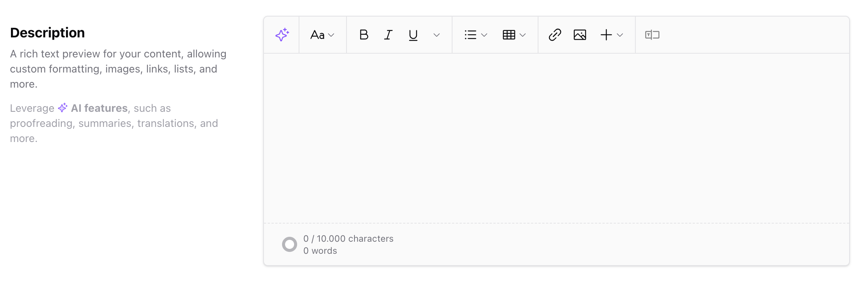The height and width of the screenshot is (284, 868).
Task: Click the 'AI features' label in description
Action: click(x=99, y=108)
